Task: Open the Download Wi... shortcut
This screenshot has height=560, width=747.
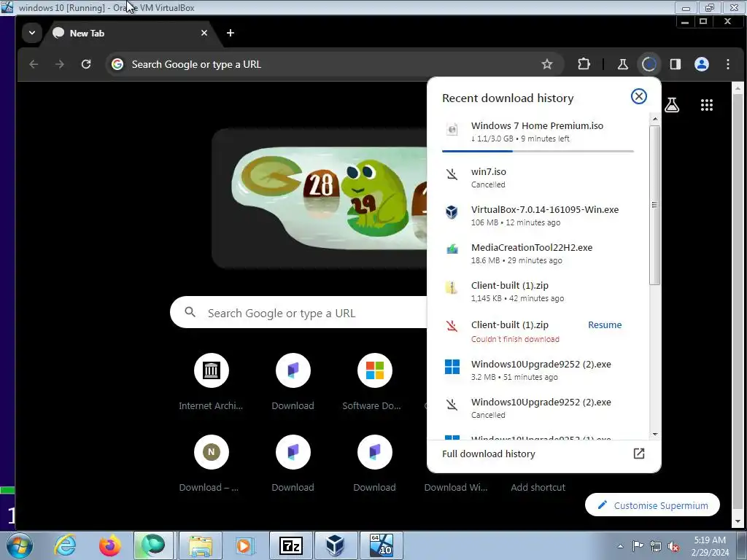Action: (456, 487)
